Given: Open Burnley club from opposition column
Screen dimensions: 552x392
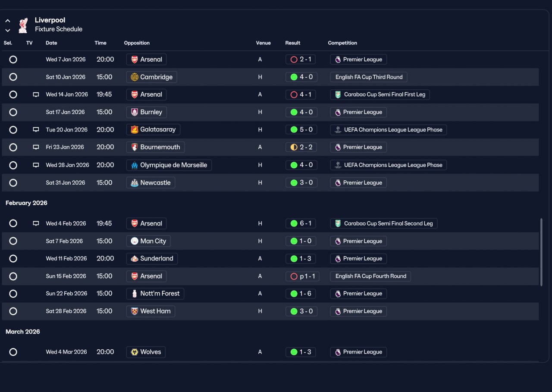Looking at the screenshot, I should [146, 112].
